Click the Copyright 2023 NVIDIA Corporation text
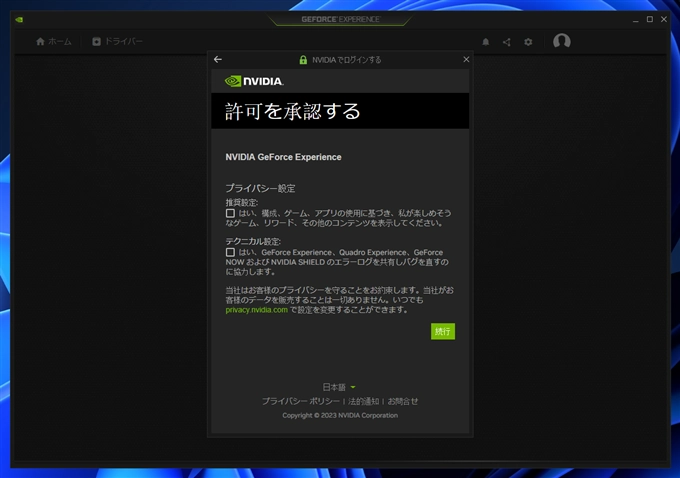This screenshot has width=680, height=478. pos(340,416)
